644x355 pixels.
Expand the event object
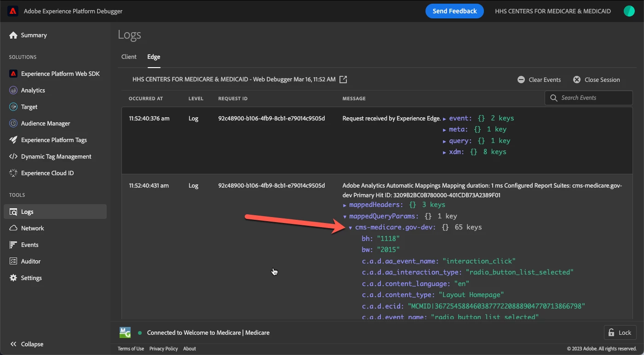coord(444,119)
